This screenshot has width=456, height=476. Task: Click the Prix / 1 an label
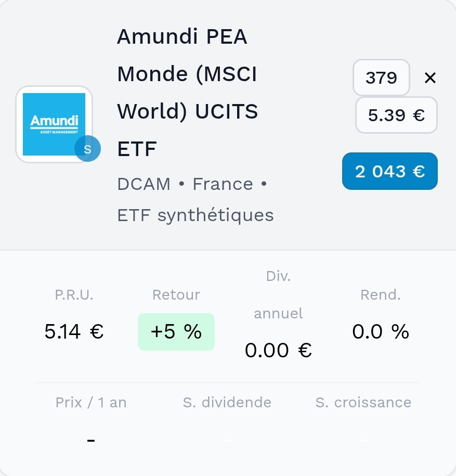coord(91,402)
